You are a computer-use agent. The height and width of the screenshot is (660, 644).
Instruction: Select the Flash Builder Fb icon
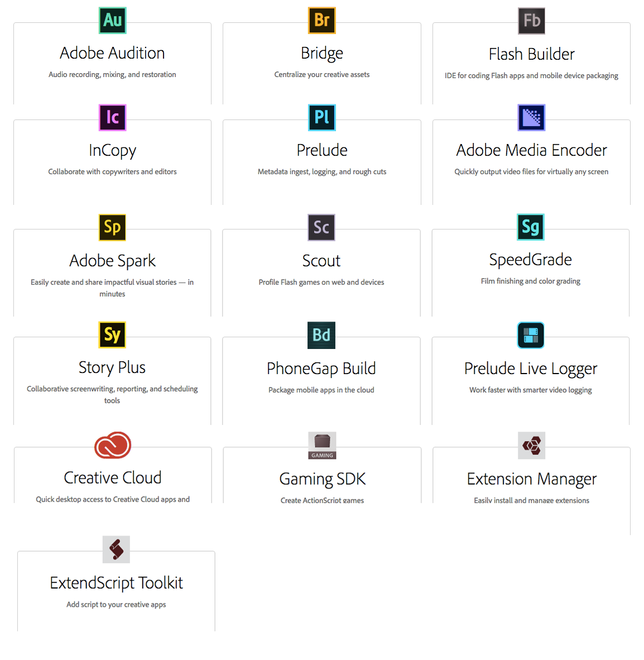pyautogui.click(x=531, y=21)
